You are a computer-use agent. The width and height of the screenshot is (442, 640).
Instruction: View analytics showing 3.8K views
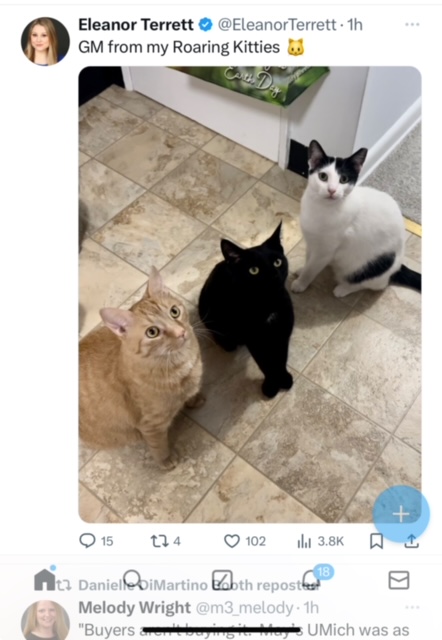coord(320,541)
